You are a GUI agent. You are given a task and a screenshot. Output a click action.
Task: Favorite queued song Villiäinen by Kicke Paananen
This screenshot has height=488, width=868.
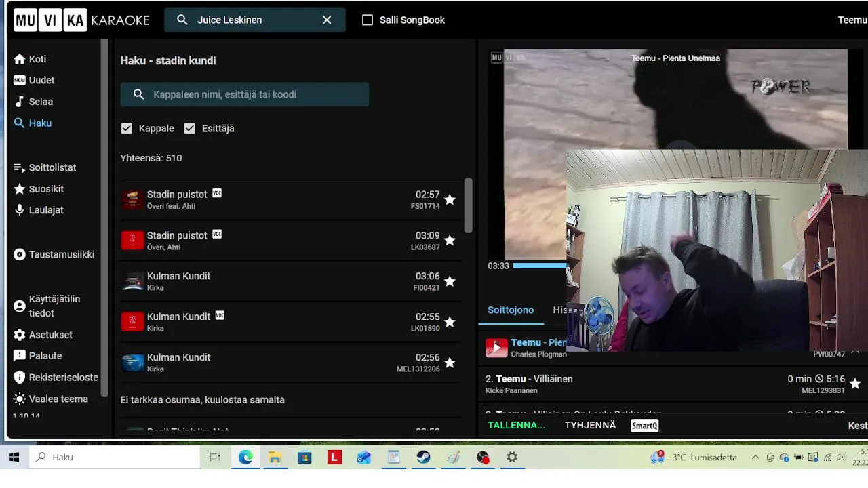tap(855, 384)
